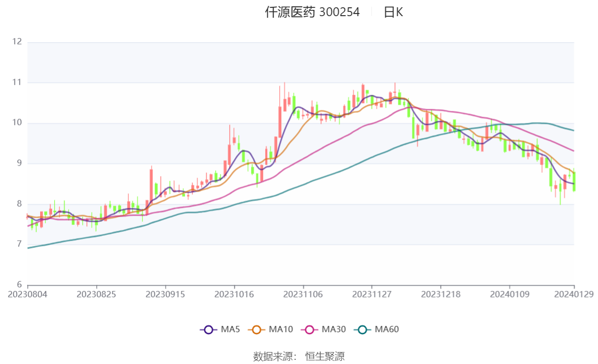The height and width of the screenshot is (364, 598).
Task: Toggle the MA10 legend series
Action: click(270, 329)
